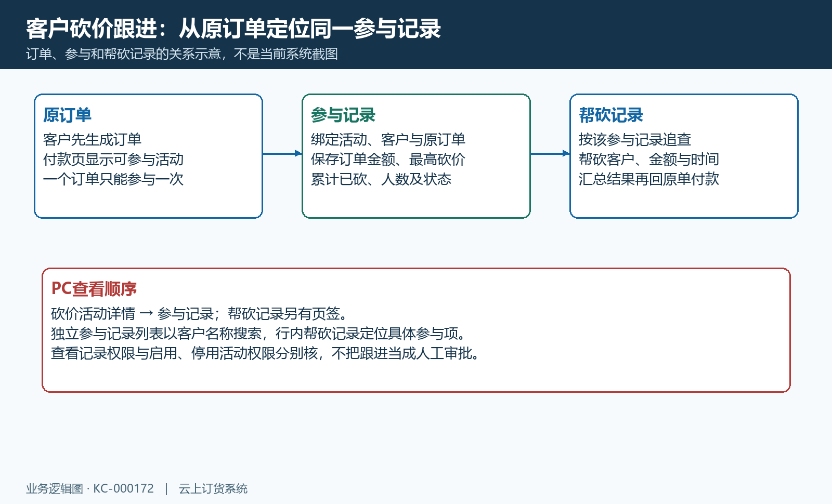Click the footer text 云上订货系统
The height and width of the screenshot is (504, 832).
[213, 488]
